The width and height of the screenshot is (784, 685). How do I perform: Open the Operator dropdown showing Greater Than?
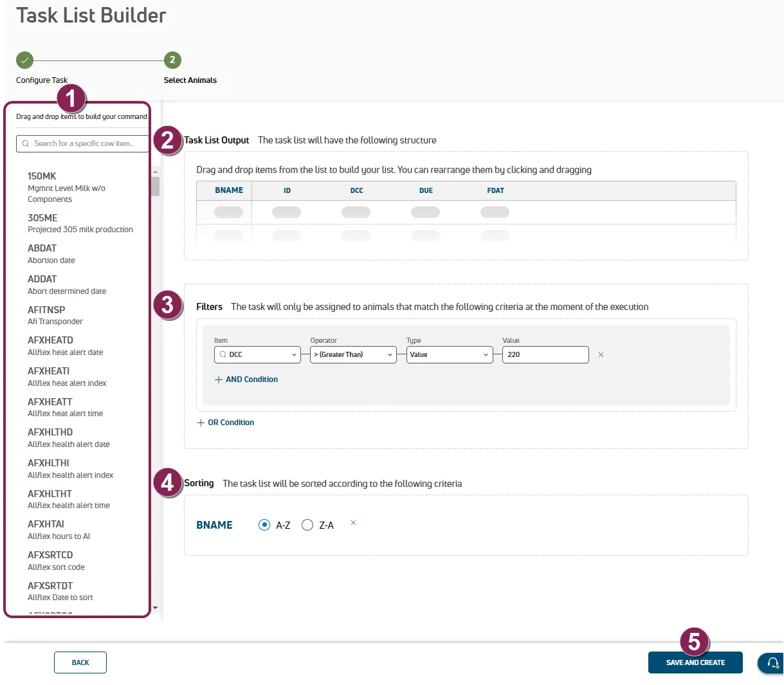coord(353,354)
